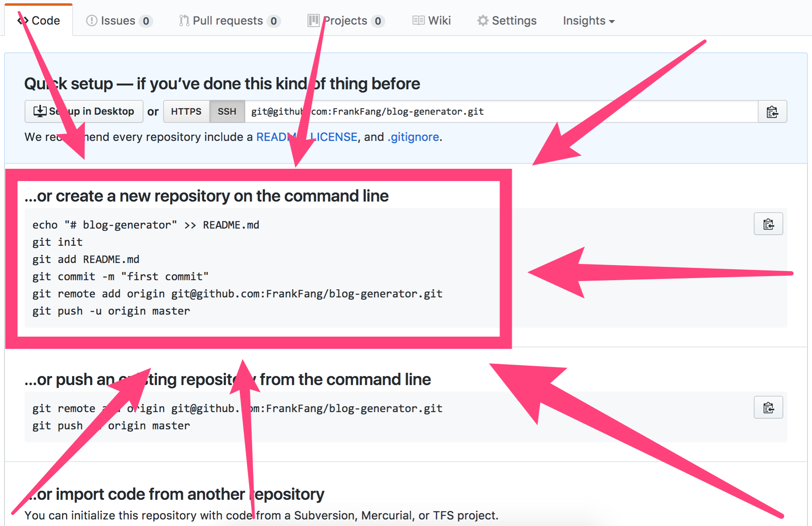
Task: Copy the new repository command block
Action: 768,224
